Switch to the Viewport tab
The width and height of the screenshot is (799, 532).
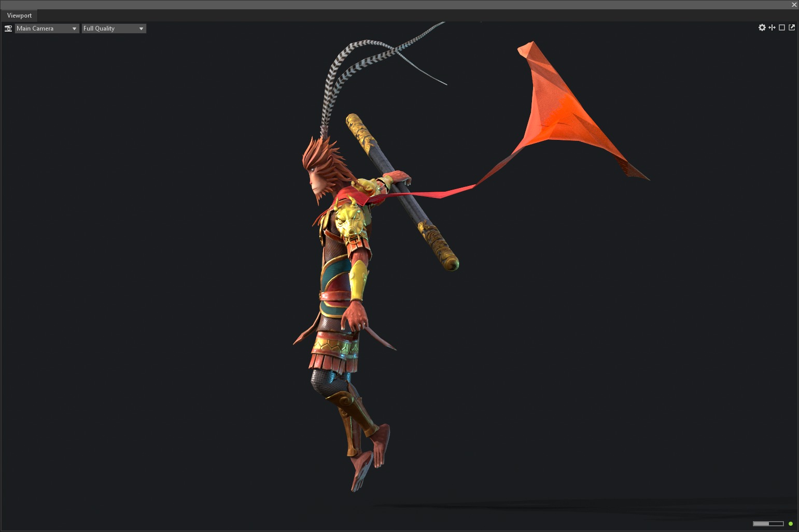(x=19, y=16)
